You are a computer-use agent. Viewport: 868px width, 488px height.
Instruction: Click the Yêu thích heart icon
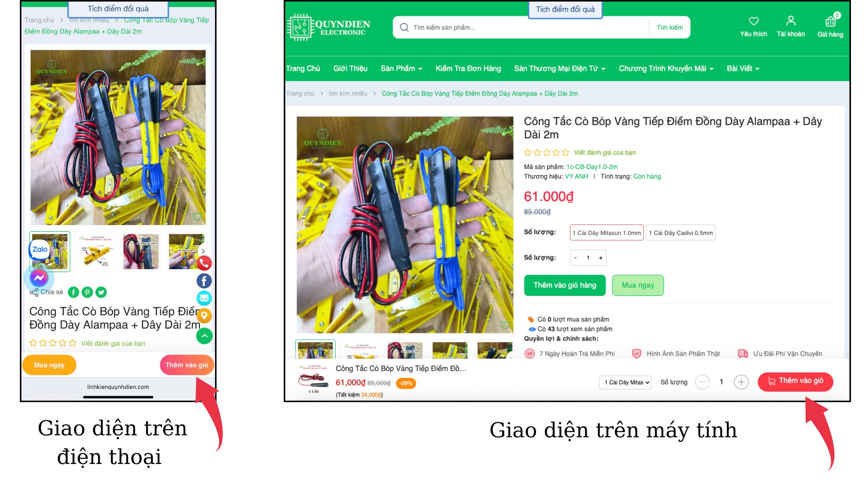[754, 21]
